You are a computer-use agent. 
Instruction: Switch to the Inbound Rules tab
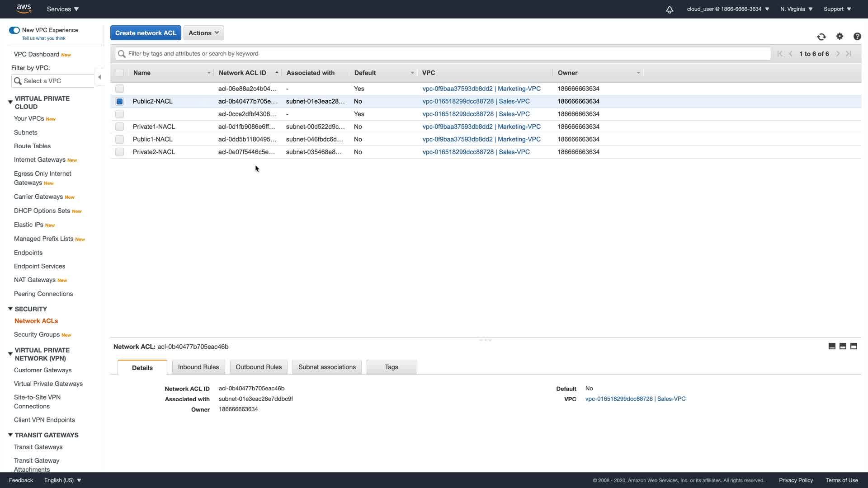tap(198, 367)
